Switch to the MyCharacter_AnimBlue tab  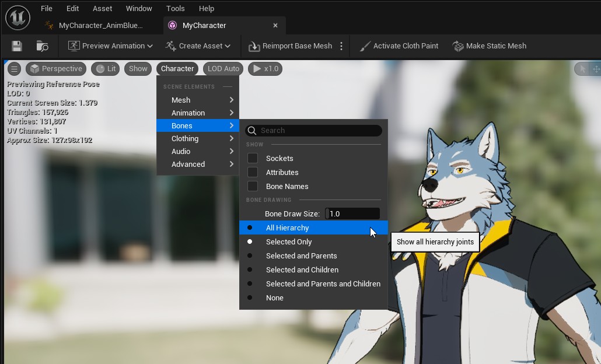(x=100, y=26)
